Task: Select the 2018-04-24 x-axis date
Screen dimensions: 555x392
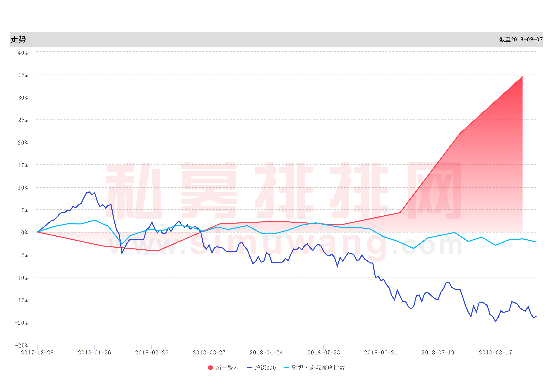Action: 266,352
